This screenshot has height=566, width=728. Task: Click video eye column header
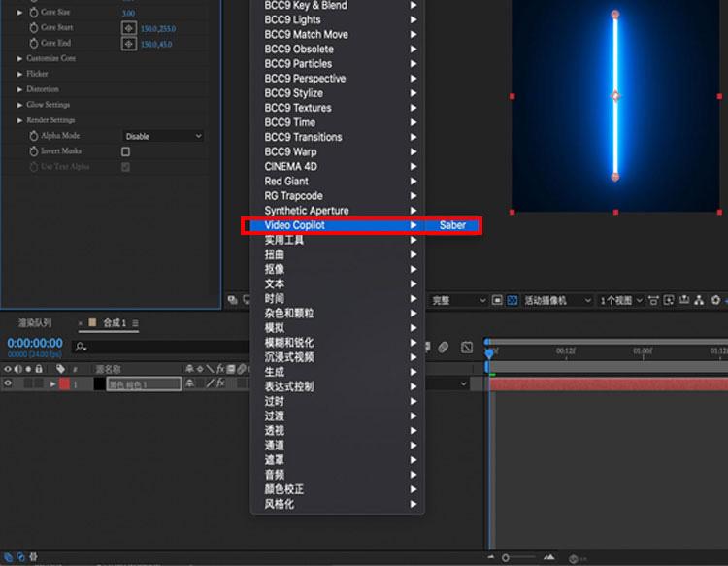(8, 369)
